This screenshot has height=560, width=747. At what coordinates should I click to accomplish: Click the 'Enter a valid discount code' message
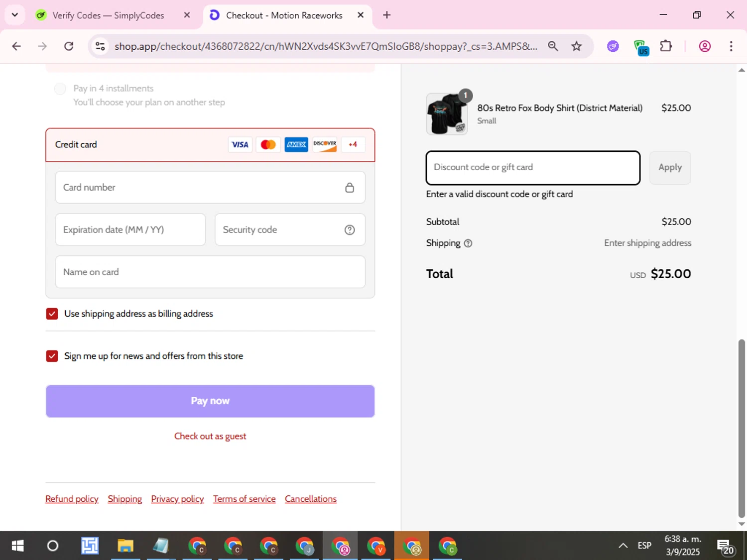pyautogui.click(x=499, y=194)
